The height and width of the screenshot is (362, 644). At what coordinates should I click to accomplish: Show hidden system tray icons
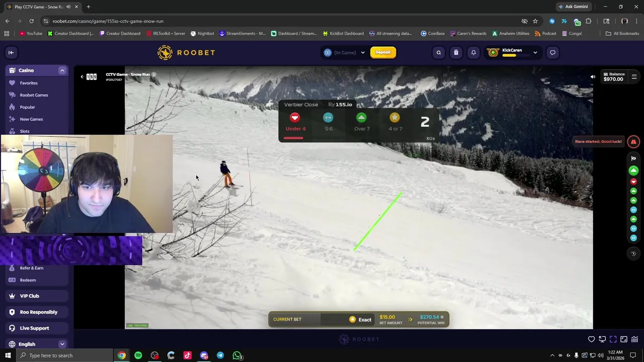click(x=552, y=355)
